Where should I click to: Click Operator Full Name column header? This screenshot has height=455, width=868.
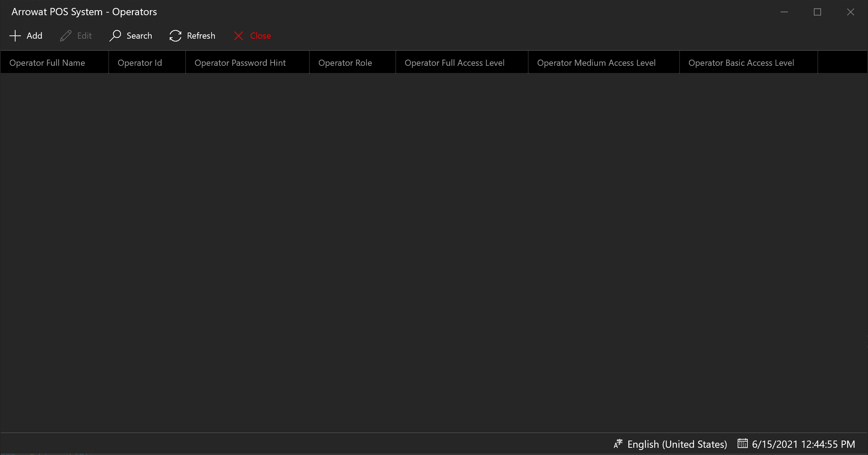pos(47,62)
